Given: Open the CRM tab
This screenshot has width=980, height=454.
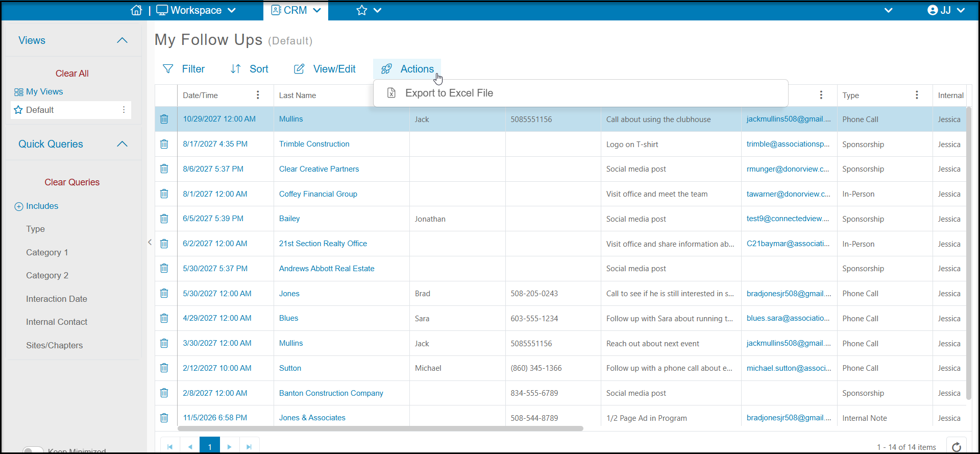Looking at the screenshot, I should click(296, 10).
